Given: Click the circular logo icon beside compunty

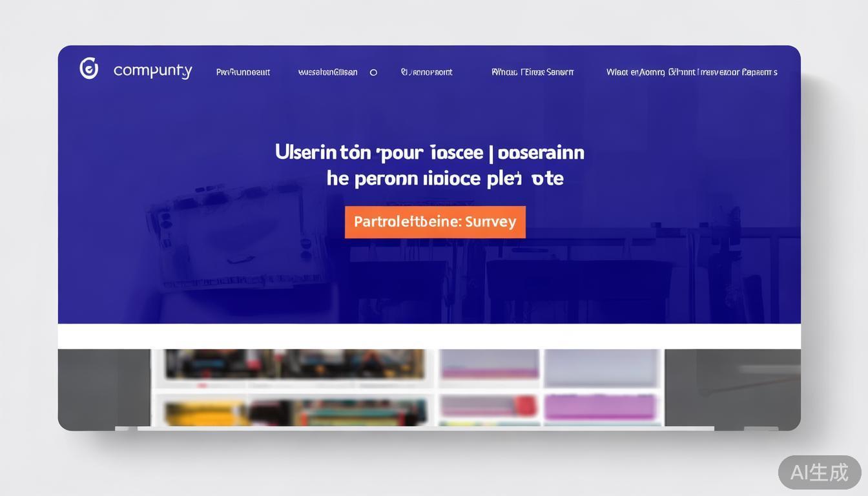Looking at the screenshot, I should 89,68.
